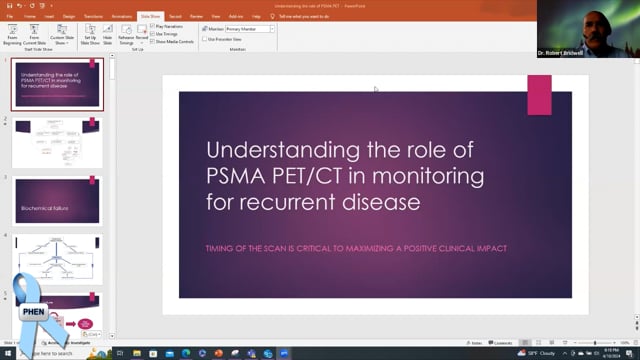Toggle Play Narrations checkbox
Screen dimensions: 640x360
152,26
